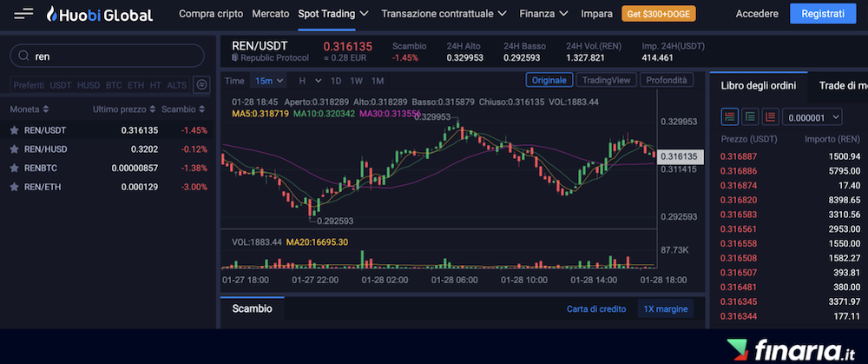This screenshot has height=364, width=868.
Task: Favorite the RENBTC pair star
Action: [15, 169]
